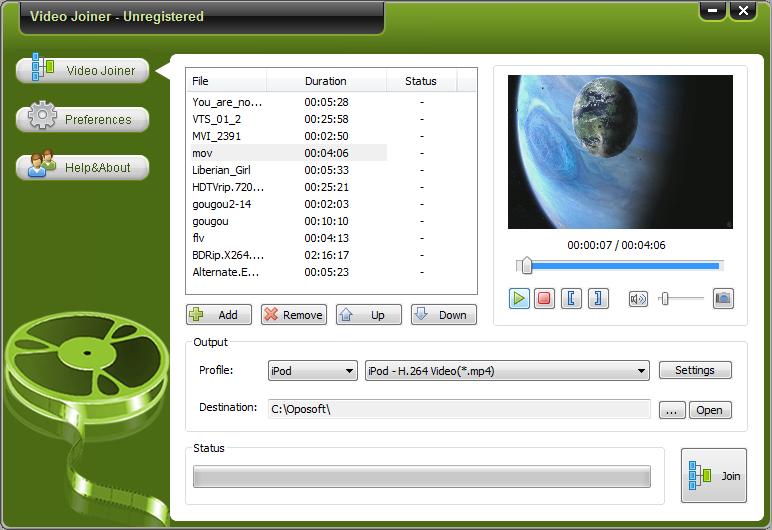
Task: Open the Help&About section
Action: click(x=83, y=167)
